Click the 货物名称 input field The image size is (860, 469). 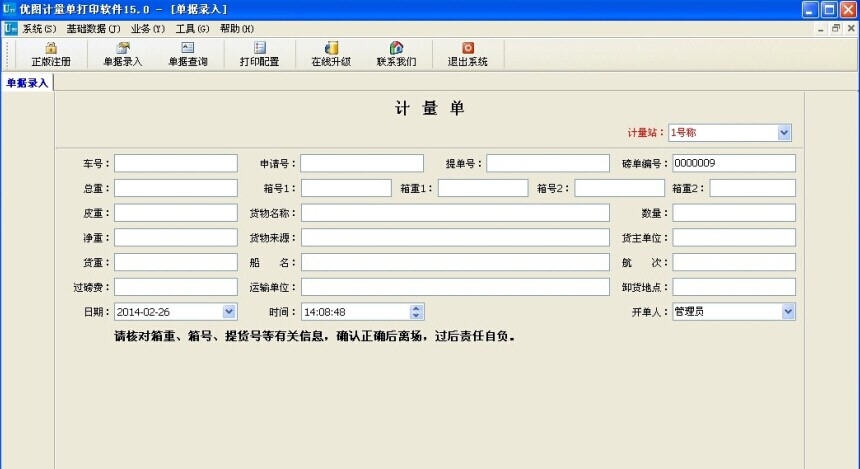[x=455, y=213]
